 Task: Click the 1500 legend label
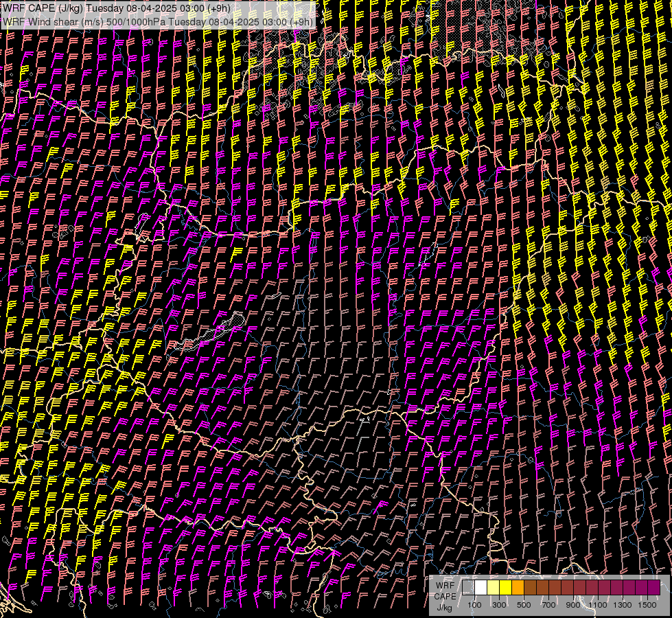647,605
